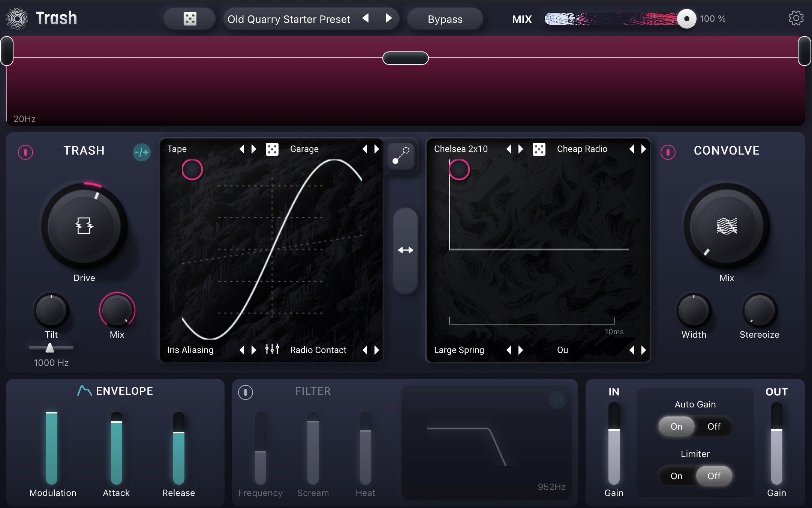
Task: Click the Stereoize knob
Action: click(x=760, y=310)
